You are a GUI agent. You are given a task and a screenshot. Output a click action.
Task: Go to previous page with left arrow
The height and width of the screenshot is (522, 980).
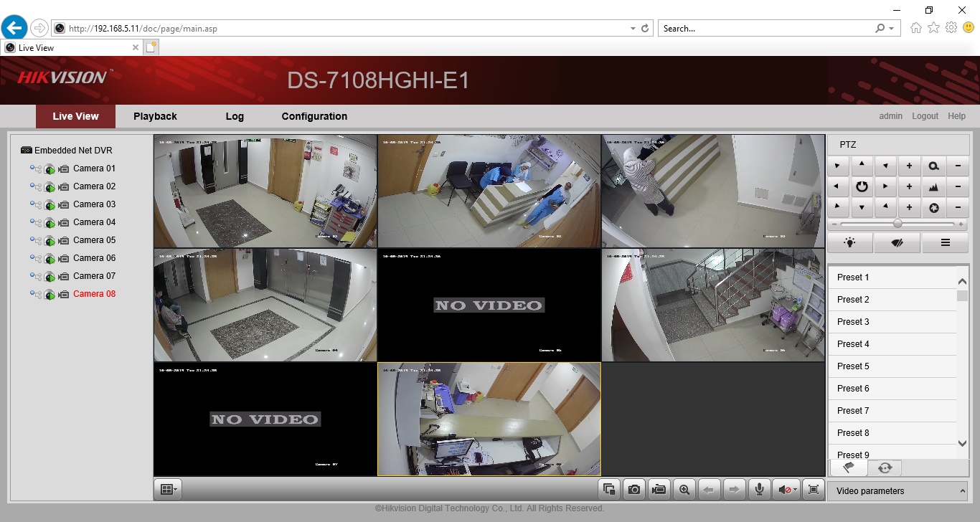pos(710,490)
